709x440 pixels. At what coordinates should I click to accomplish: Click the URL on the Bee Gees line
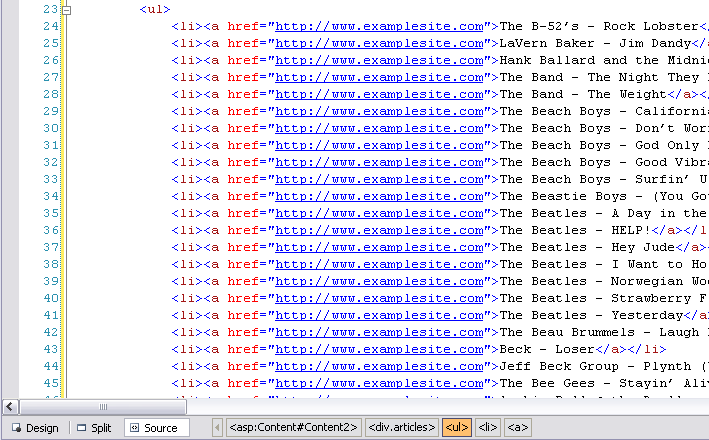[x=379, y=383]
